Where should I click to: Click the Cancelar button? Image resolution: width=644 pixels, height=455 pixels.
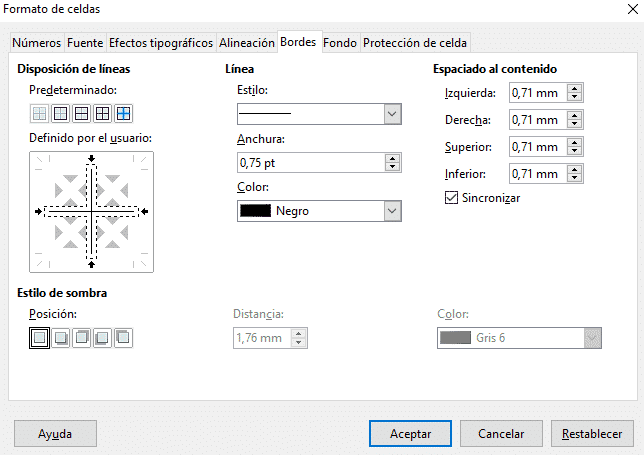pyautogui.click(x=501, y=434)
